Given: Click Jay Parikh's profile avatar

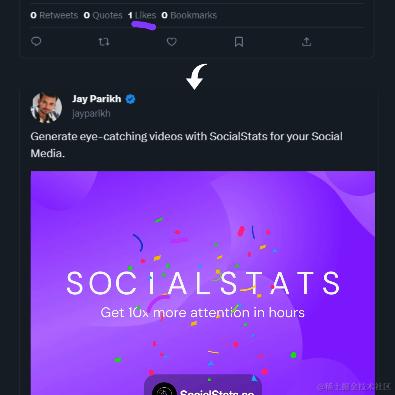Looking at the screenshot, I should pyautogui.click(x=46, y=107).
